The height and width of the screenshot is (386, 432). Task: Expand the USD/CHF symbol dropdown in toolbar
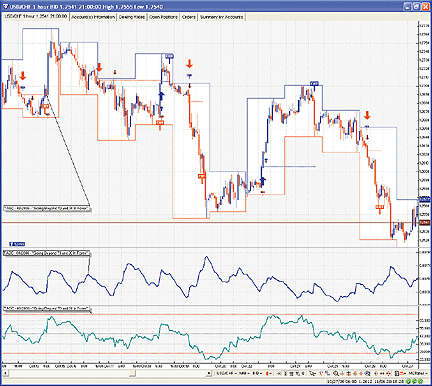coord(226,373)
